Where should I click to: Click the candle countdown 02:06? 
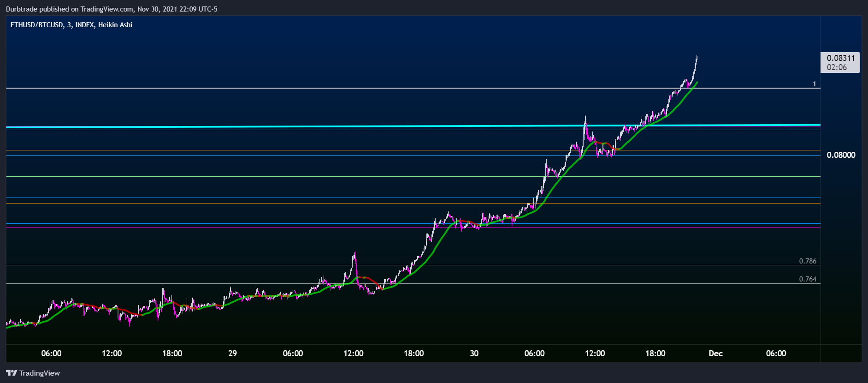[837, 67]
